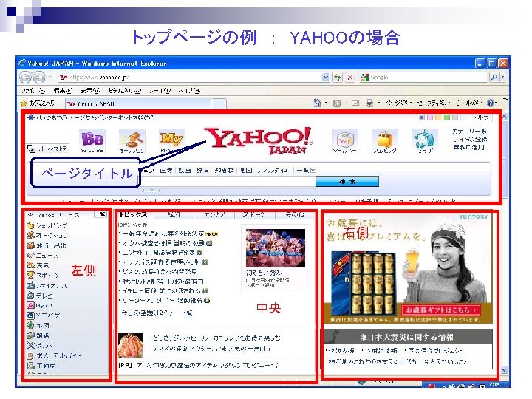Select ニュース in services sidebar
532x399 pixels.
pyautogui.click(x=43, y=255)
